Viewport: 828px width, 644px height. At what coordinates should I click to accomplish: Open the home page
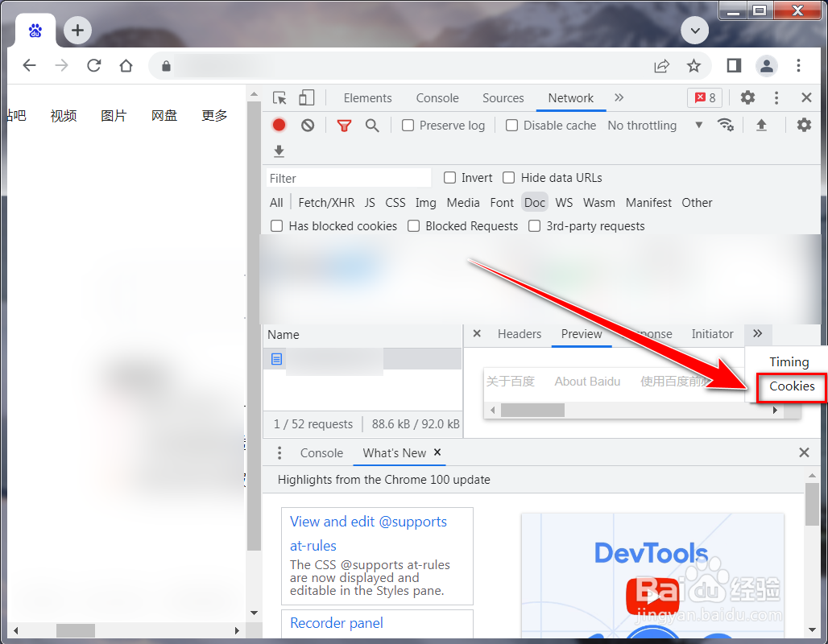click(x=126, y=65)
